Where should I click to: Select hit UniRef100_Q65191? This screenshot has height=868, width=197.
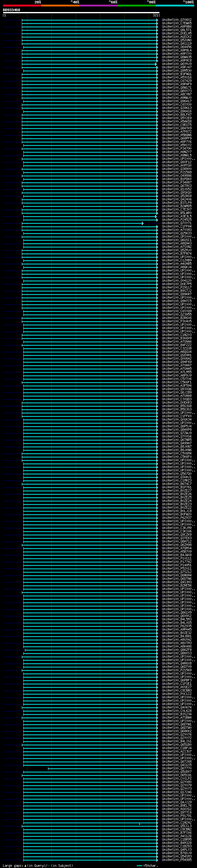point(177,775)
